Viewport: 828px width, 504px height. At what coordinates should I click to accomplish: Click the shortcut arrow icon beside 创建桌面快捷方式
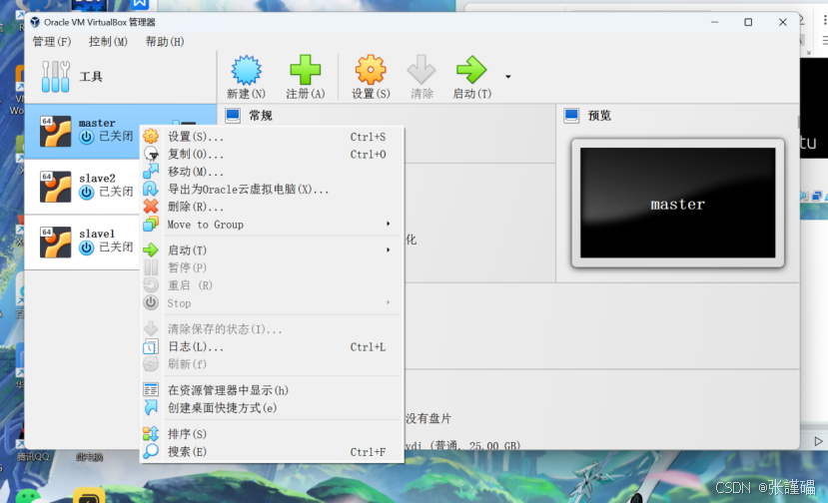[151, 407]
